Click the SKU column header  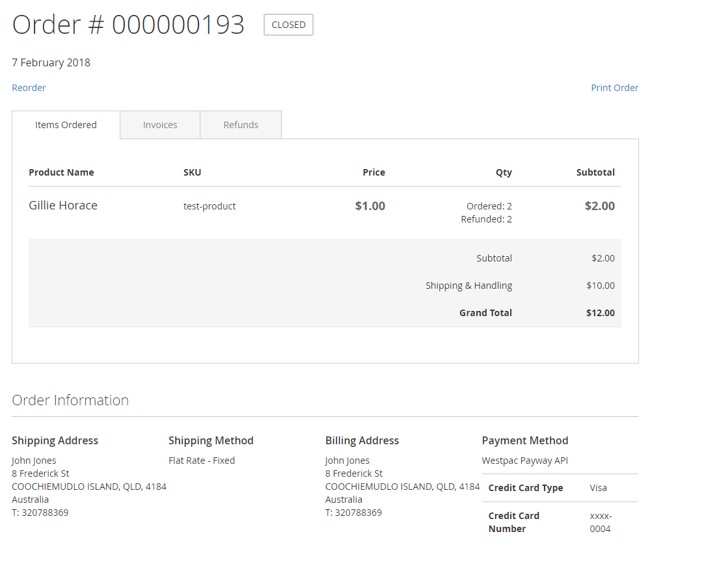point(192,172)
